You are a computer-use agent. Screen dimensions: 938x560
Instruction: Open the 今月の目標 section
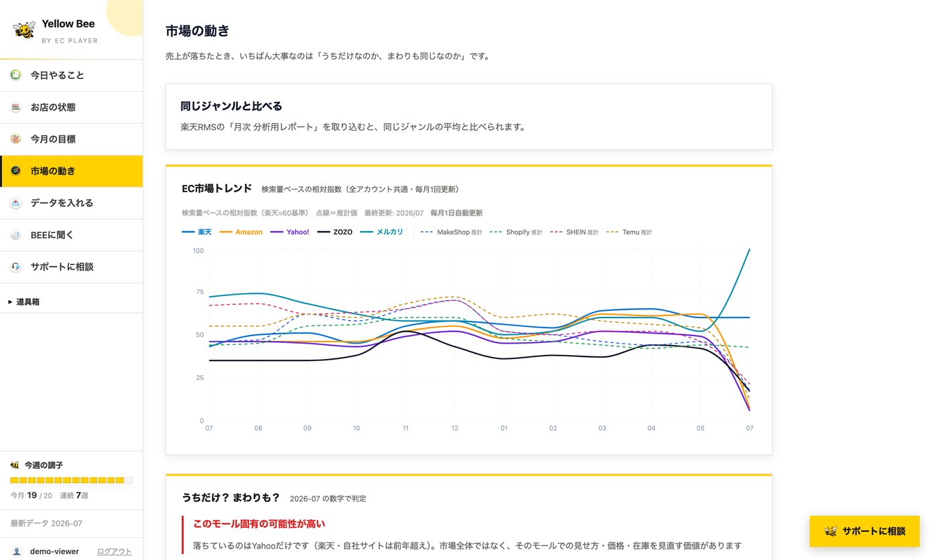coord(71,139)
